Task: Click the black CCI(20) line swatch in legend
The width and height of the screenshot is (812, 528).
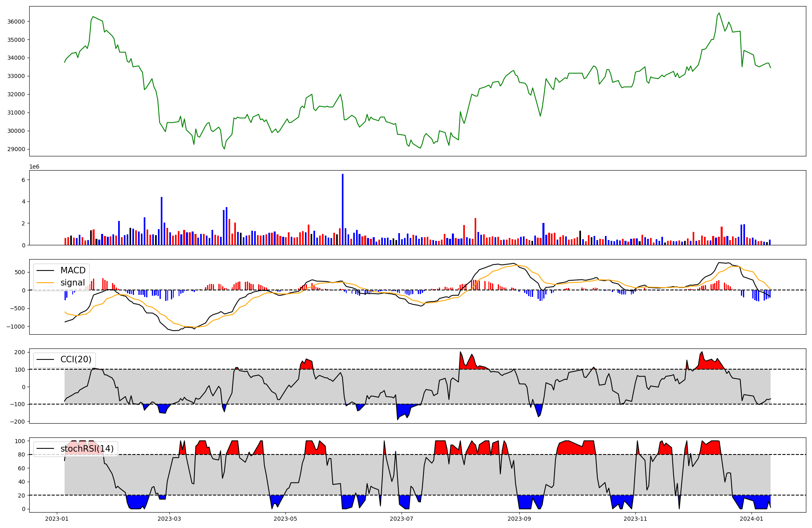Action: click(45, 360)
